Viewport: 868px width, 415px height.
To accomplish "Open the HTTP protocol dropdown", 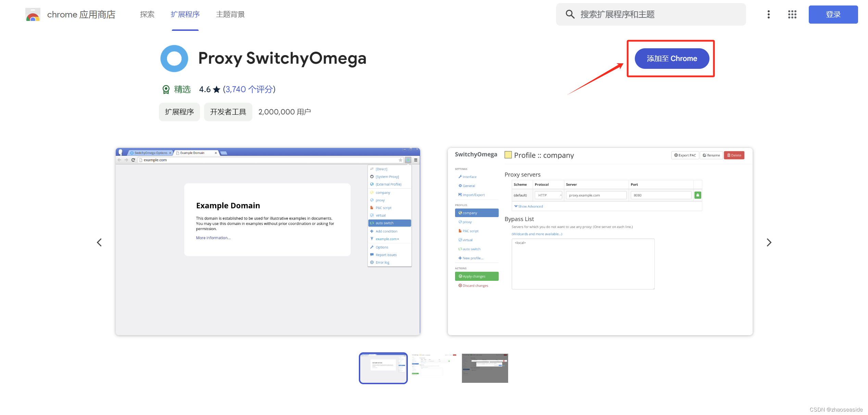I will pyautogui.click(x=549, y=195).
